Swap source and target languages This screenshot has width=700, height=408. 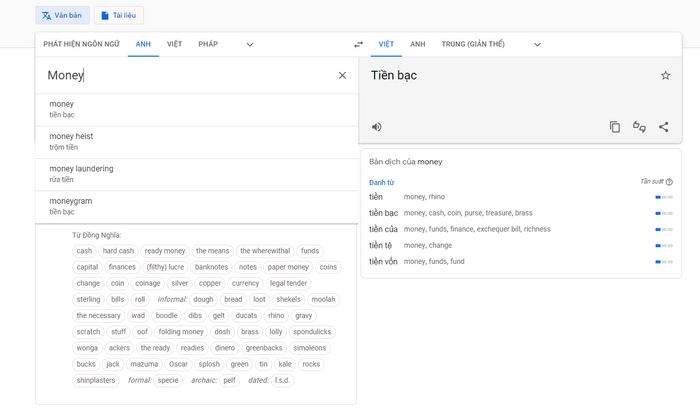[x=358, y=44]
